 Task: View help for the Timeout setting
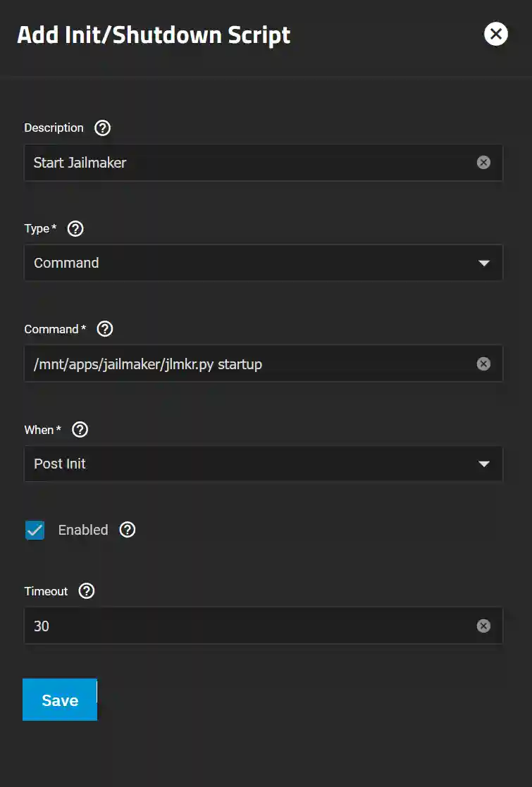[86, 591]
